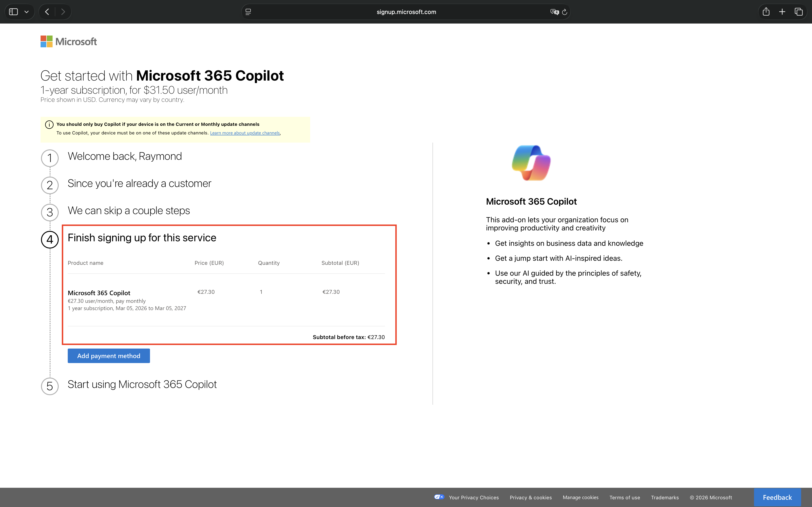Viewport: 812px width, 507px height.
Task: Open the sidebar dropdown chevron
Action: point(27,12)
